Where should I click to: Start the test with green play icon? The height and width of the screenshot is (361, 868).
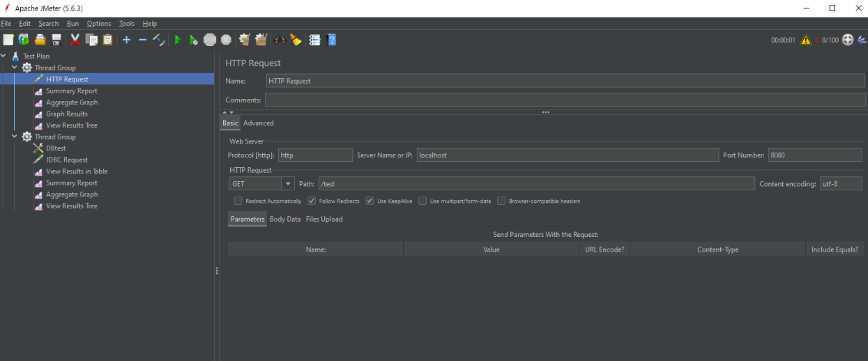coord(178,40)
